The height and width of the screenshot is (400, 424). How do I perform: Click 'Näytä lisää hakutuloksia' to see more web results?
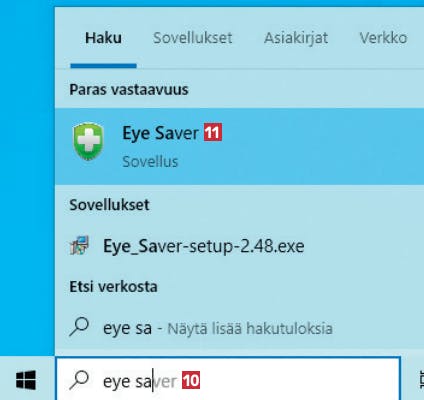250,329
